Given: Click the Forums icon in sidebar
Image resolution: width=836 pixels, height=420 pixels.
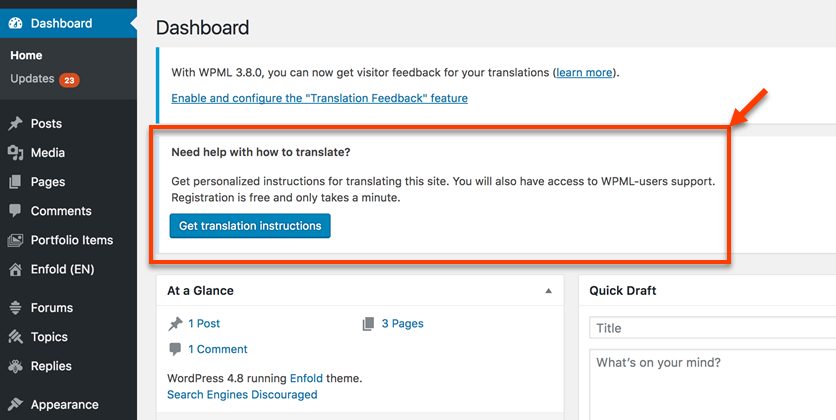Looking at the screenshot, I should pyautogui.click(x=15, y=308).
